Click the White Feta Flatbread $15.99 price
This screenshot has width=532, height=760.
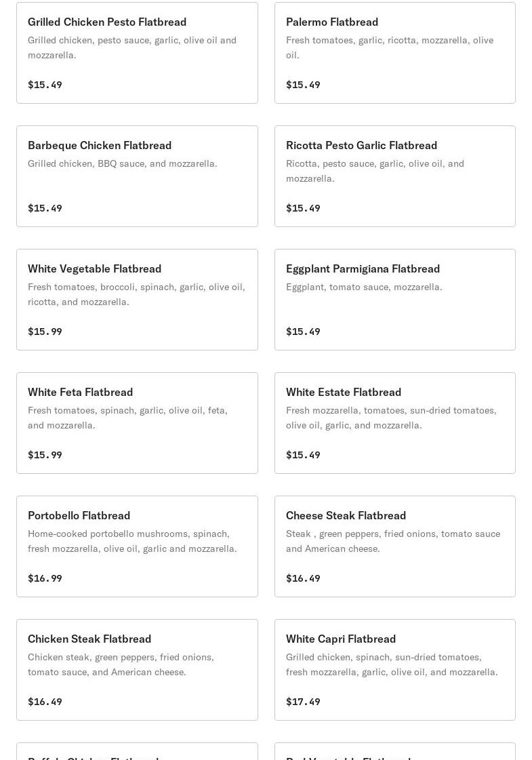[45, 455]
